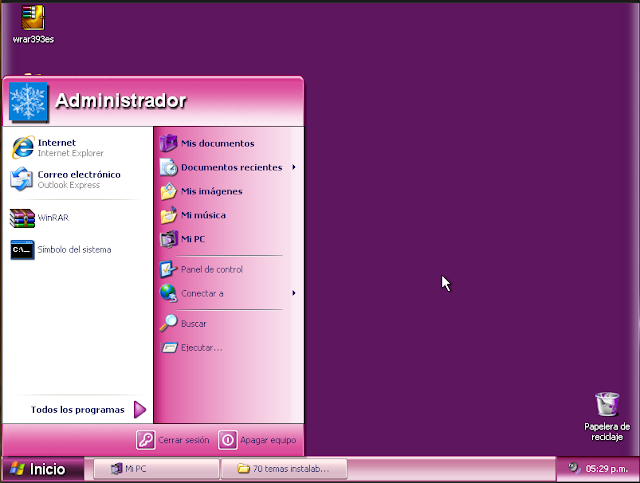Launch WinRAR books icon

pos(22,218)
